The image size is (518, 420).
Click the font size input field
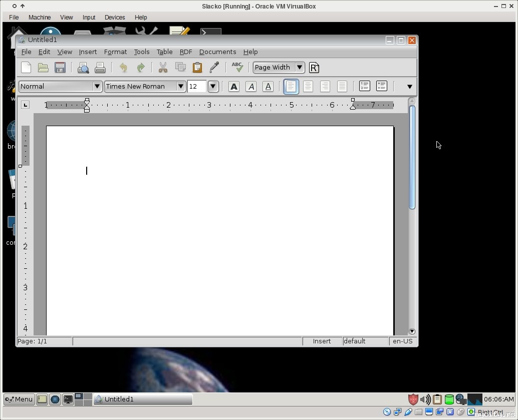(x=197, y=87)
